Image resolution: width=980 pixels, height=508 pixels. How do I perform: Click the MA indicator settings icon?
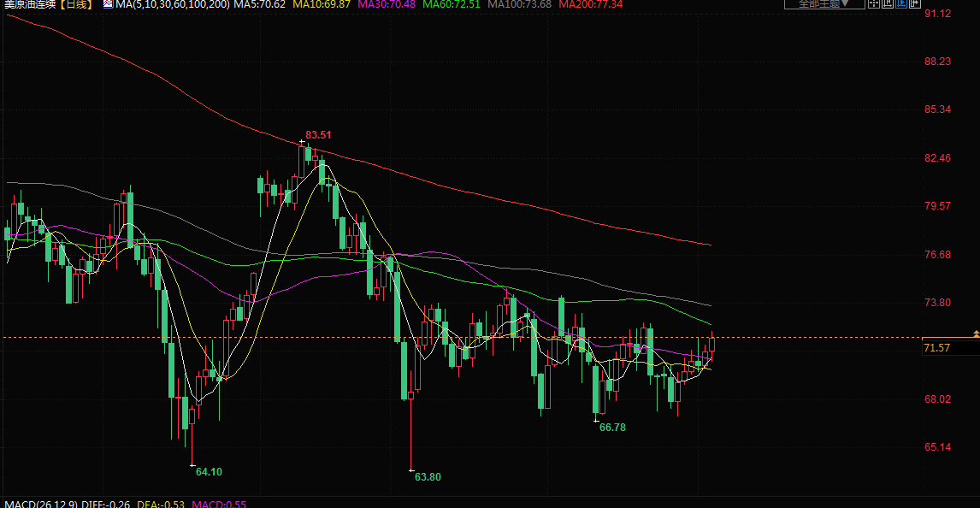click(x=108, y=4)
